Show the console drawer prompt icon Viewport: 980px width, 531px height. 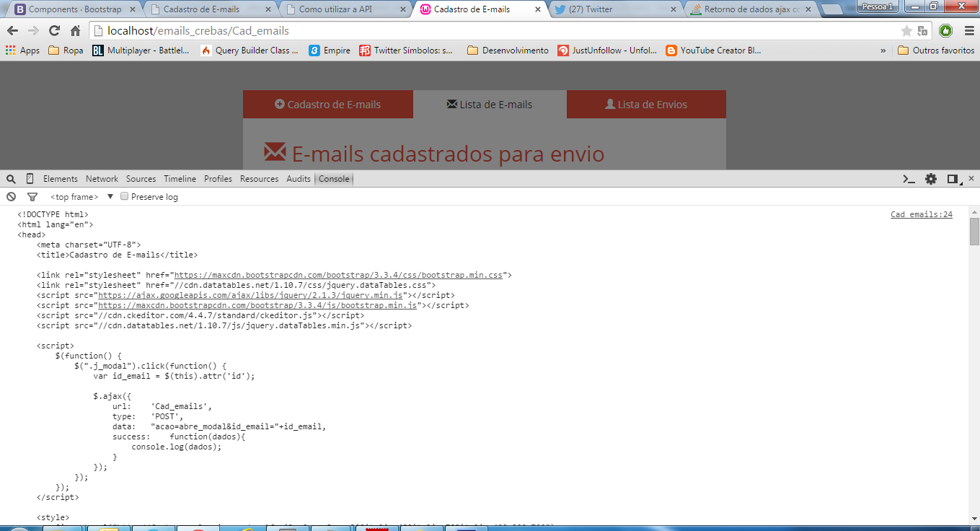click(909, 179)
